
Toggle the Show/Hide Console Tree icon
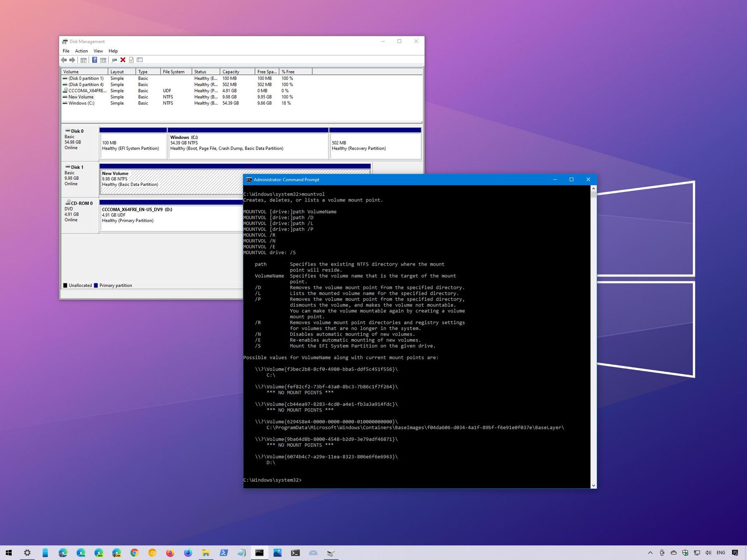[x=83, y=60]
